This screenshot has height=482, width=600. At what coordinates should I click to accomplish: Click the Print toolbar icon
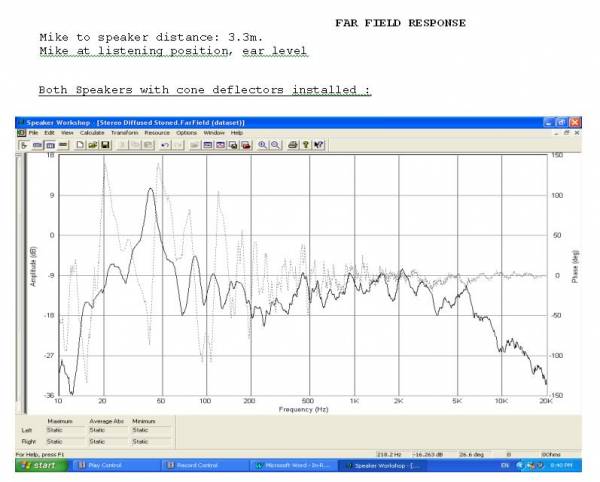[293, 145]
